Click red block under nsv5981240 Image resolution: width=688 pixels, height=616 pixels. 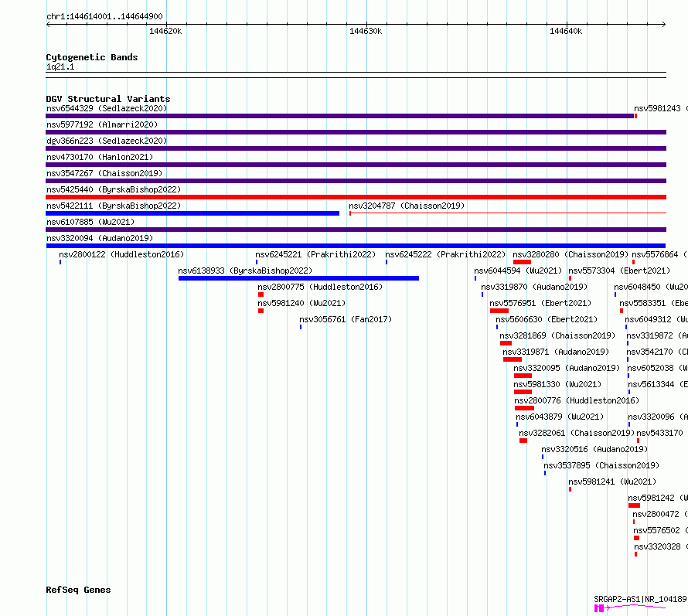[x=261, y=311]
